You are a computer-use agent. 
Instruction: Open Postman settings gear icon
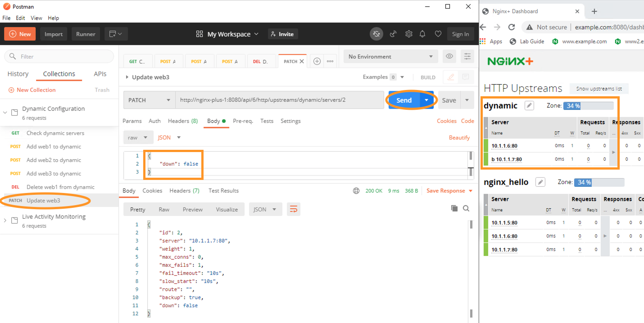tap(408, 34)
